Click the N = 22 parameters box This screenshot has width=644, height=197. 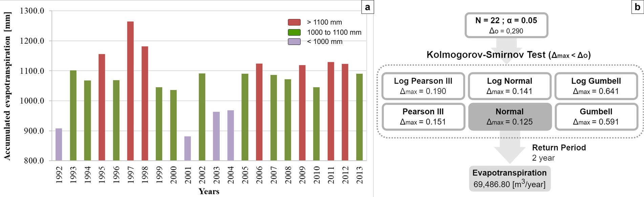point(506,25)
